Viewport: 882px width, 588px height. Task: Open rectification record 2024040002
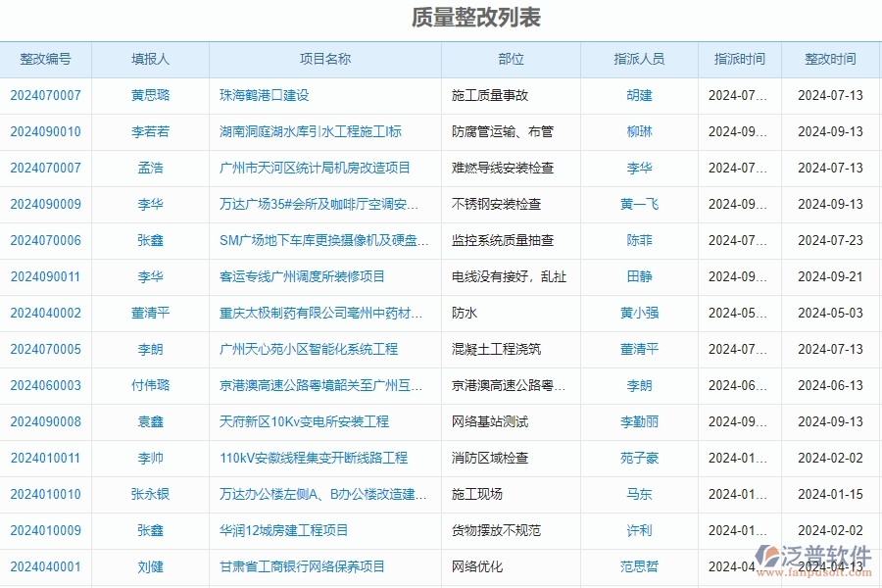45,313
